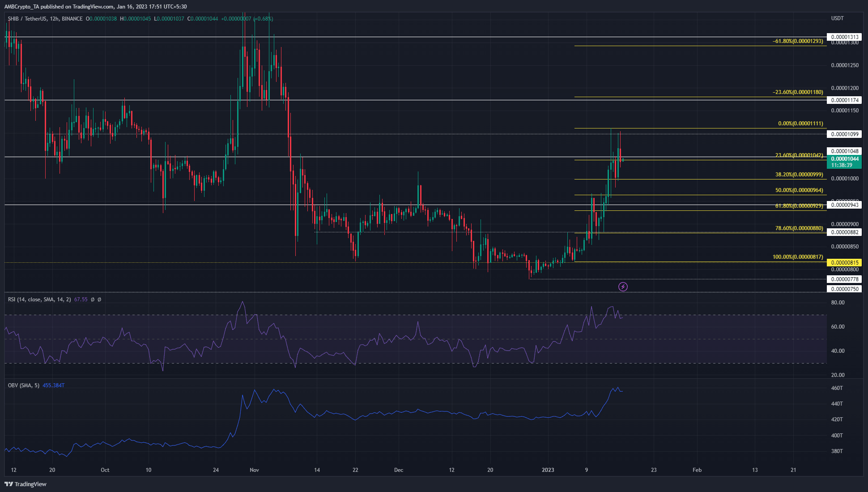The height and width of the screenshot is (492, 868).
Task: Click the 80.00 level on RSI axis
Action: pyautogui.click(x=838, y=303)
